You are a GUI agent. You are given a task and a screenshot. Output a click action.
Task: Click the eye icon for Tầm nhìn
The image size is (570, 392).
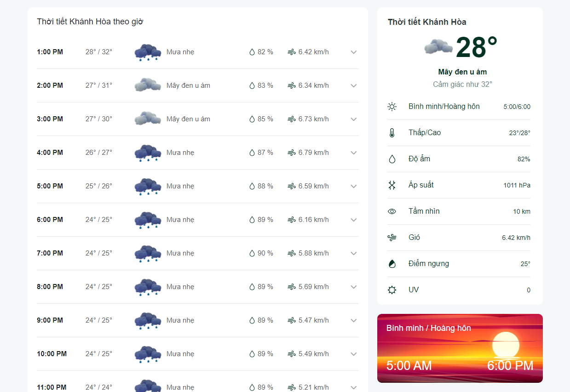click(x=392, y=211)
